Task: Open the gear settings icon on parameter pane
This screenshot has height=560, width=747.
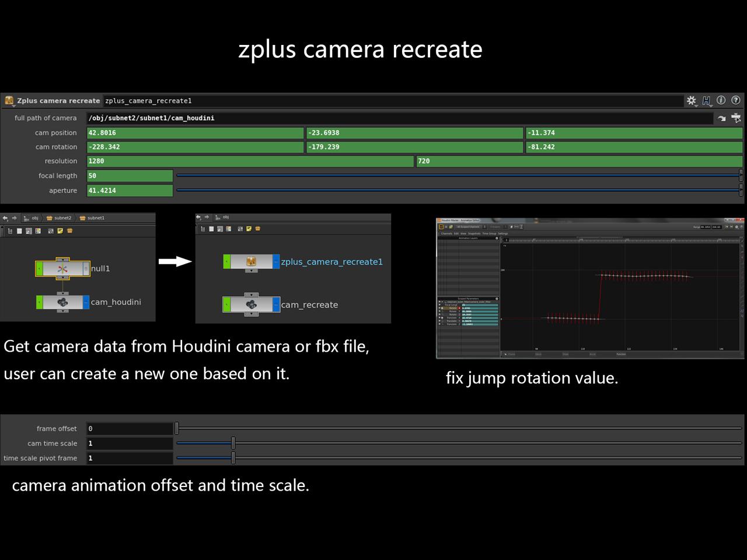Action: click(x=691, y=100)
